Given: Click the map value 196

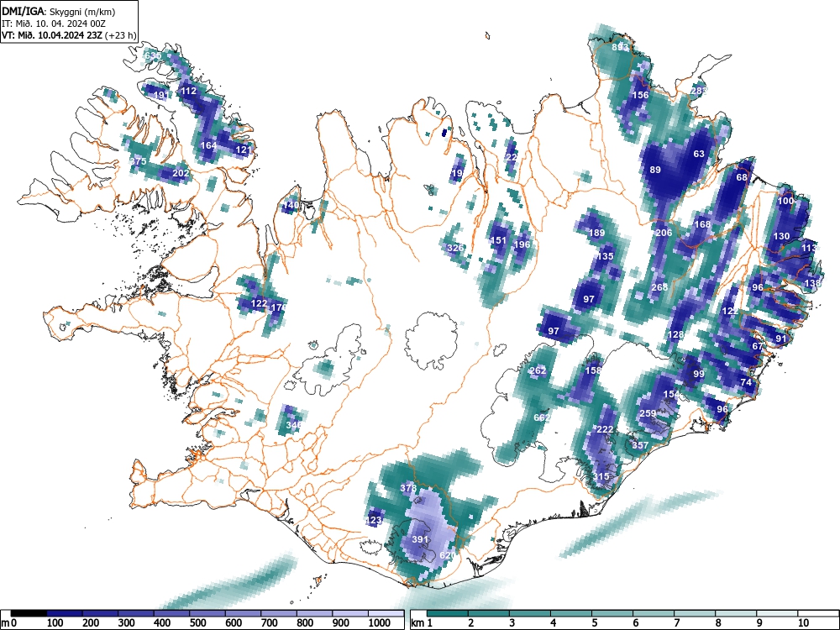Looking at the screenshot, I should pos(522,244).
